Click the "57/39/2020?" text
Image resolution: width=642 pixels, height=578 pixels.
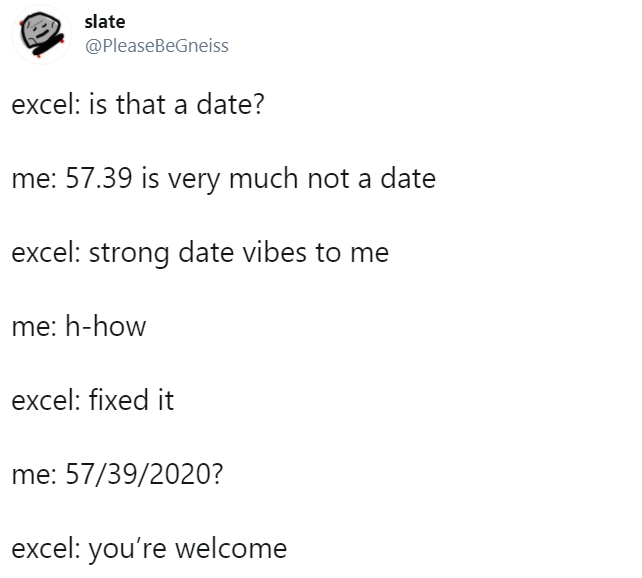tap(145, 474)
